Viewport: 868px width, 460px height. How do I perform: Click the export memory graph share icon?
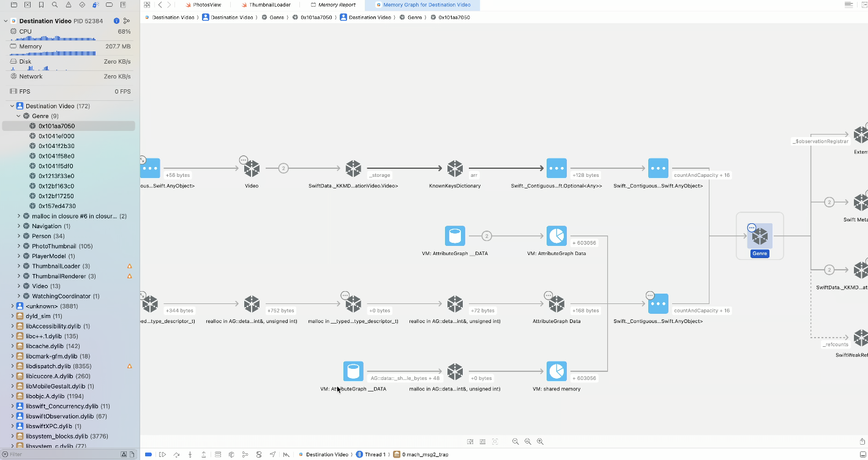pyautogui.click(x=862, y=442)
